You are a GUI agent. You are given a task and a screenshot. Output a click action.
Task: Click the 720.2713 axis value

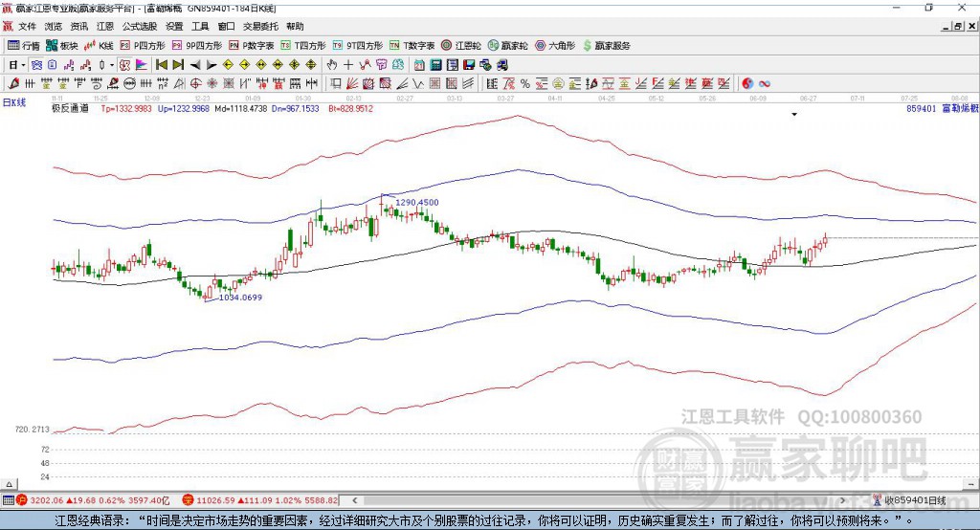32,430
